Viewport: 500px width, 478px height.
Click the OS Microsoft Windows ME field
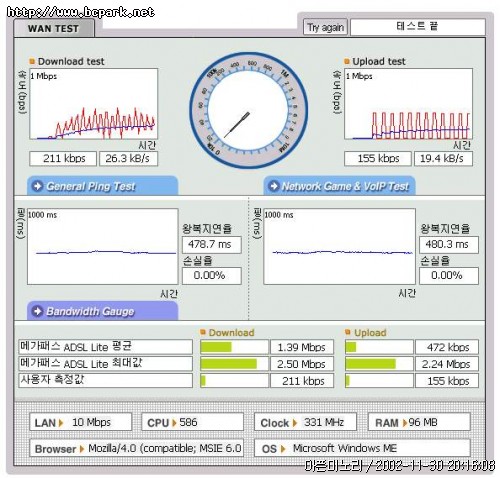point(362,448)
